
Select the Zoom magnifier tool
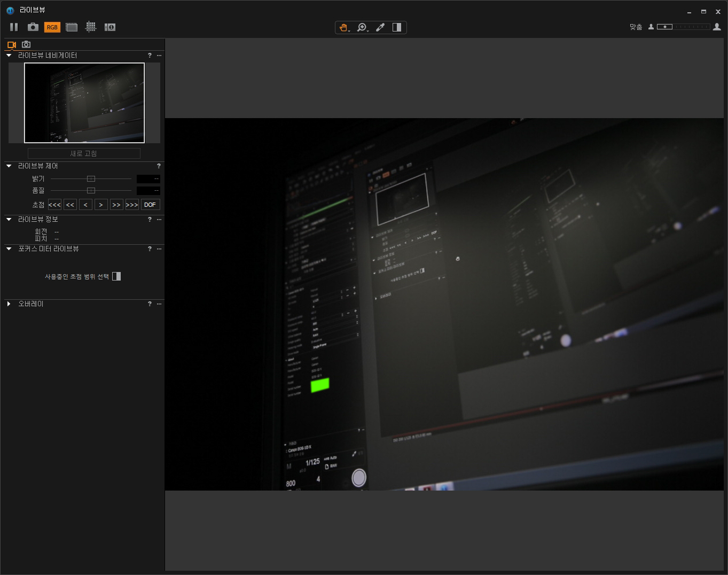point(362,27)
